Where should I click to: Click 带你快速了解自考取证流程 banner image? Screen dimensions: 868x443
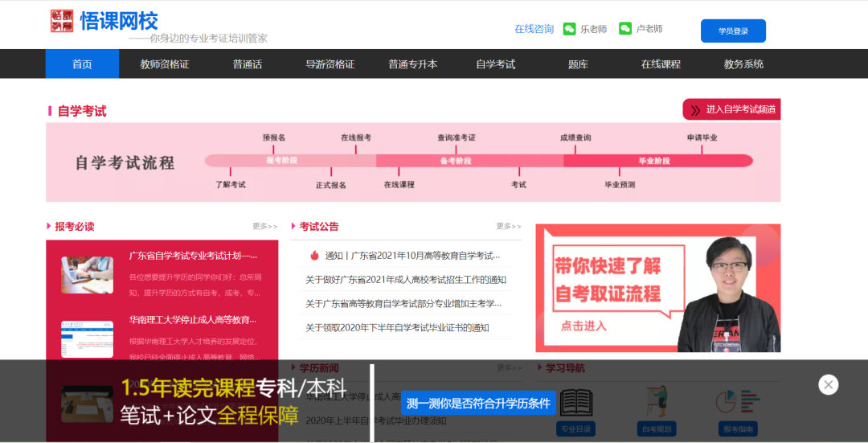click(x=657, y=288)
